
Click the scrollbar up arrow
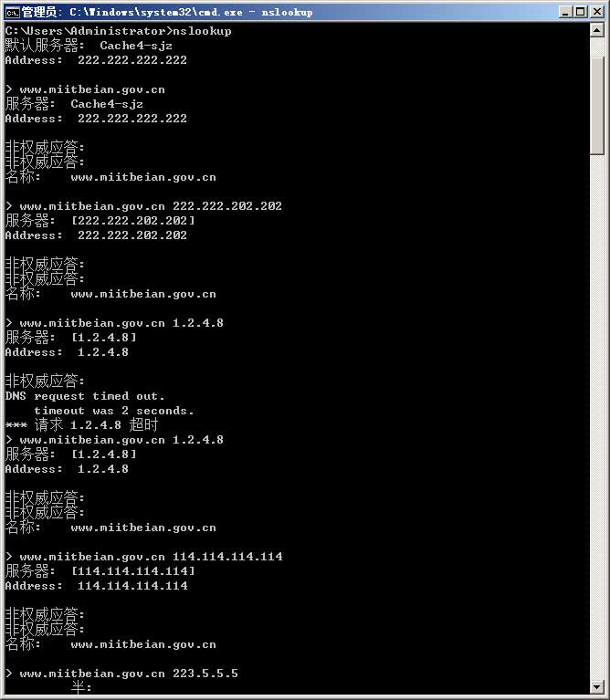pos(597,30)
